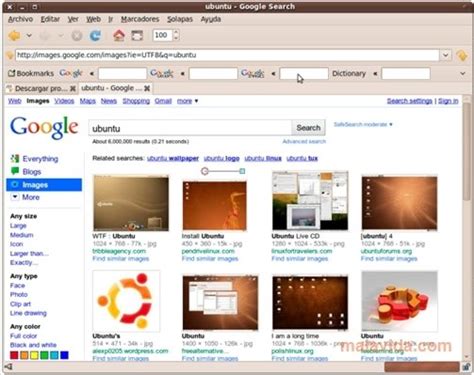Filter by Large size

click(18, 226)
